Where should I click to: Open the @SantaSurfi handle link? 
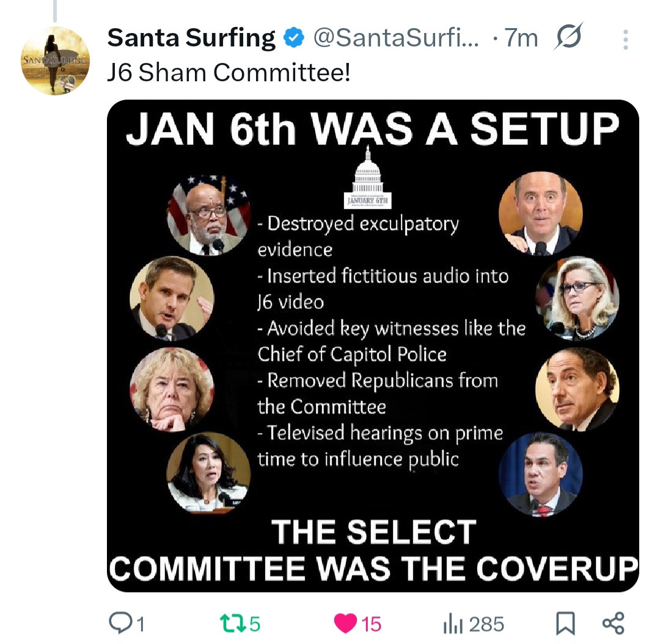pyautogui.click(x=397, y=38)
